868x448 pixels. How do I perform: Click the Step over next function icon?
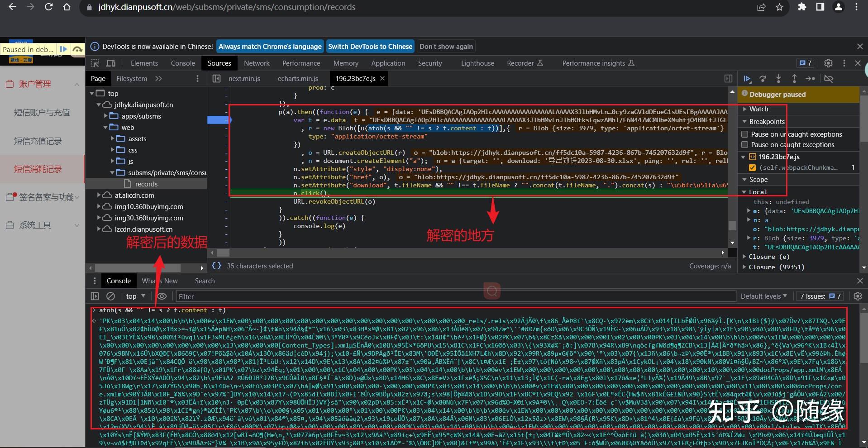tap(763, 79)
